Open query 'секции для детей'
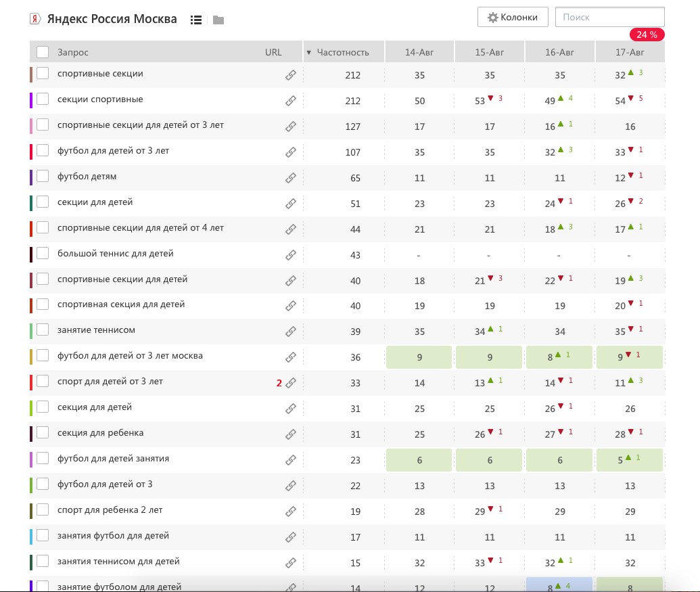 [x=95, y=202]
